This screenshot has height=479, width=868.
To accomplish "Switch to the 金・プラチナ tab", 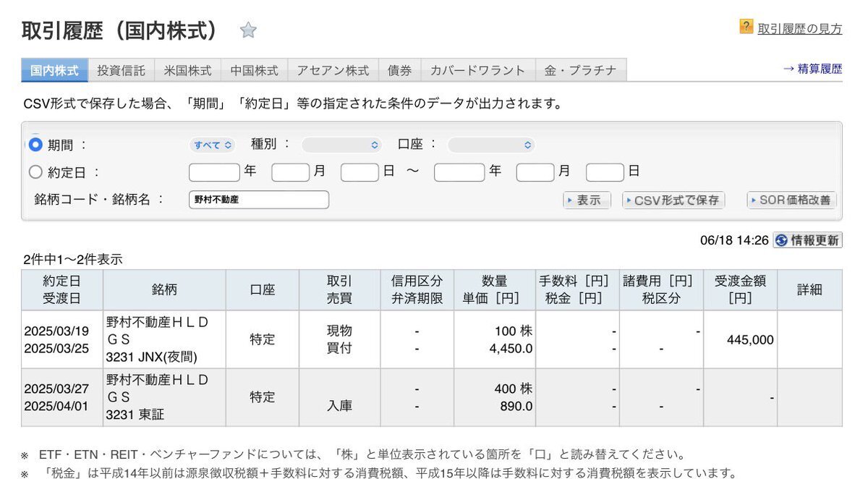I will coord(581,70).
